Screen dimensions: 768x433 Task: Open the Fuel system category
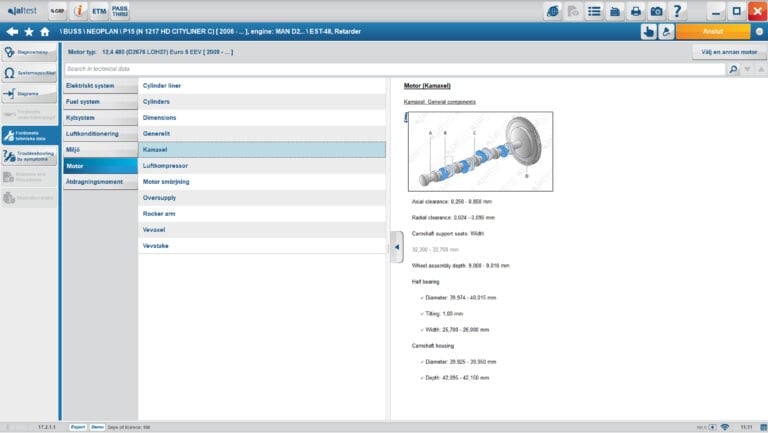click(x=98, y=101)
